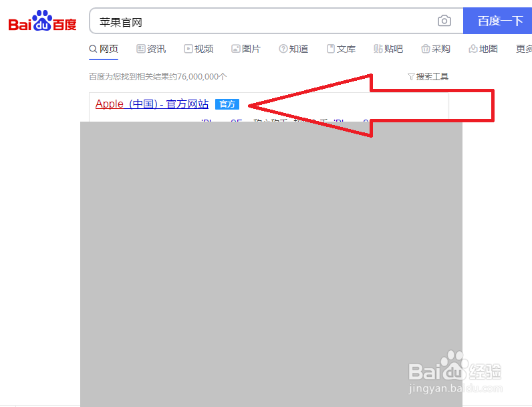Switch to the 知道 tab

(293, 49)
